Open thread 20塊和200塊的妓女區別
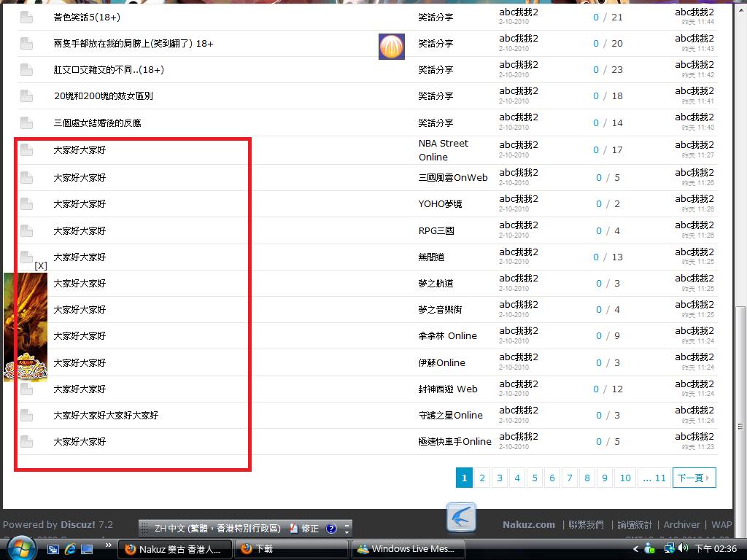The height and width of the screenshot is (560, 747). click(x=103, y=96)
